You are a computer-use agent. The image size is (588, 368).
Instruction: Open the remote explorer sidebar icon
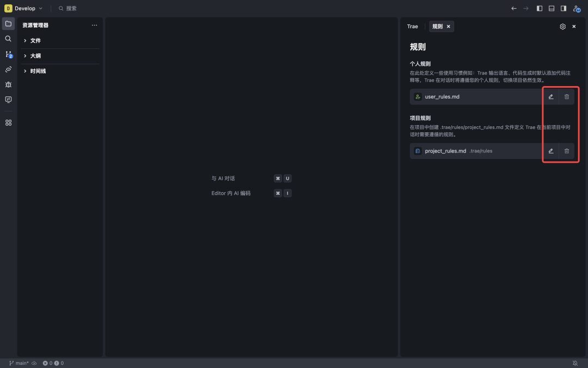click(x=8, y=69)
